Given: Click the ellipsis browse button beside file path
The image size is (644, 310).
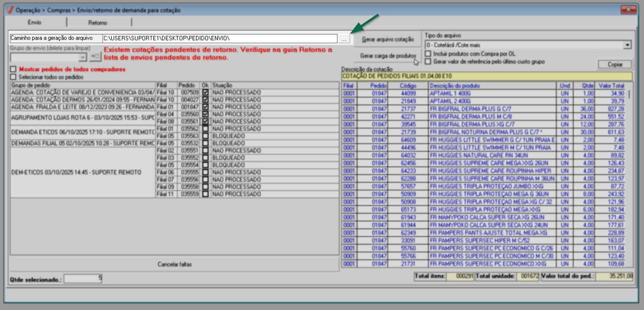Looking at the screenshot, I should 344,39.
